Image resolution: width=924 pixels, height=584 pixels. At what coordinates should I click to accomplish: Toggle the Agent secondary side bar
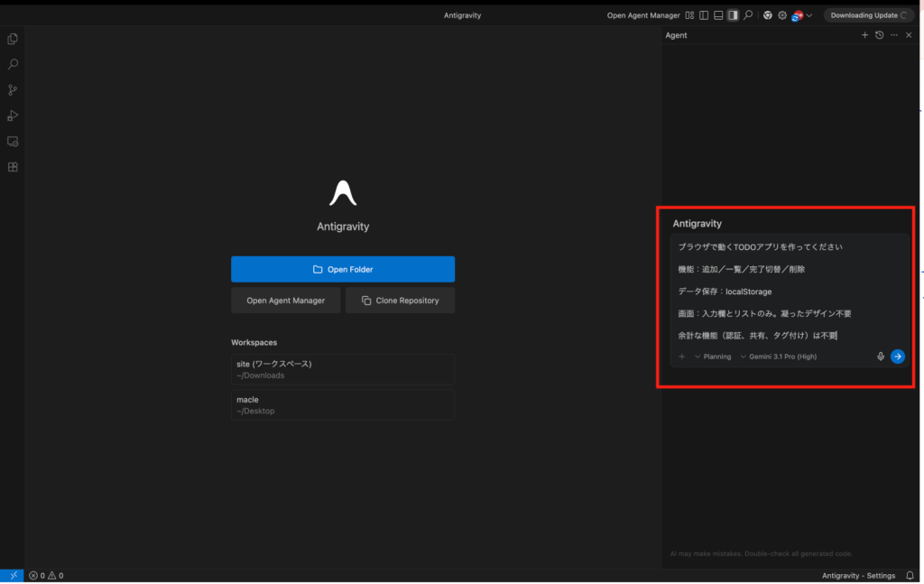733,15
